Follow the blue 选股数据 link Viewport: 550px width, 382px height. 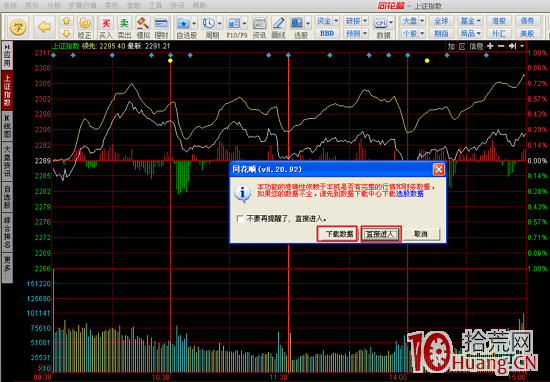tap(410, 194)
